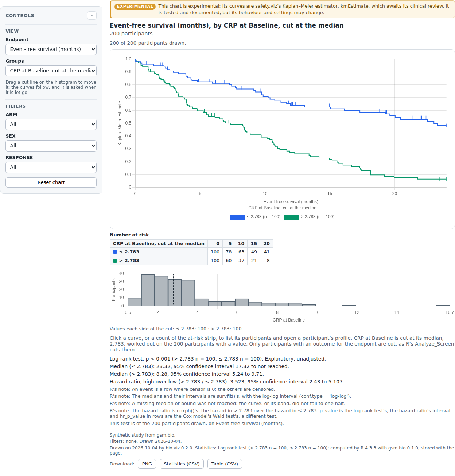The image size is (455, 476).
Task: Click the EXPERIMENTAL badge
Action: 135,6
